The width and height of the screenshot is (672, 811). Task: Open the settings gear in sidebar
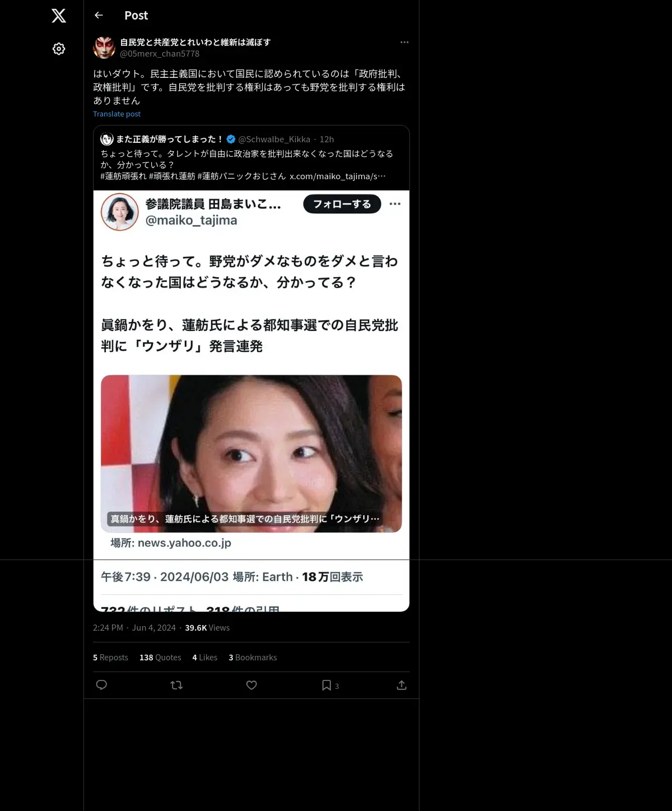(x=59, y=49)
